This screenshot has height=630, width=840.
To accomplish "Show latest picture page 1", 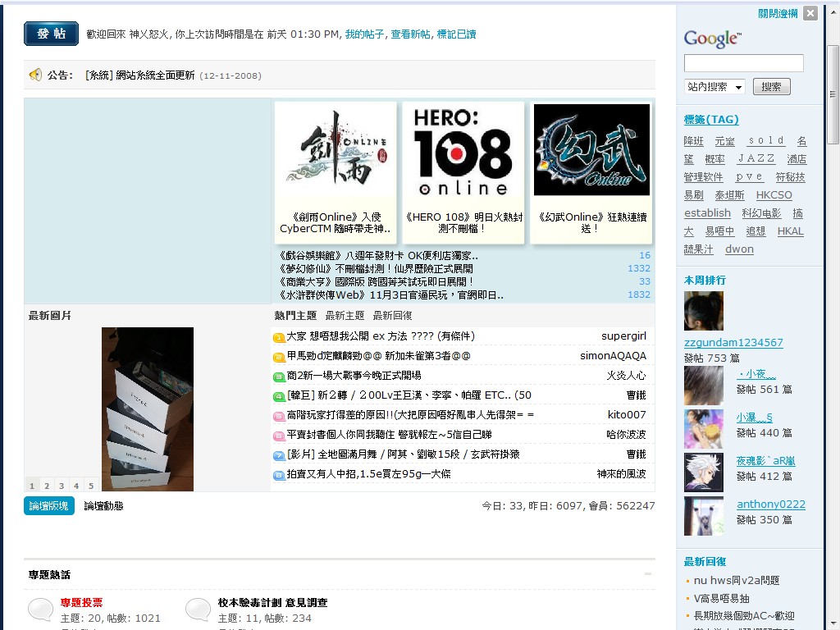I will (32, 486).
